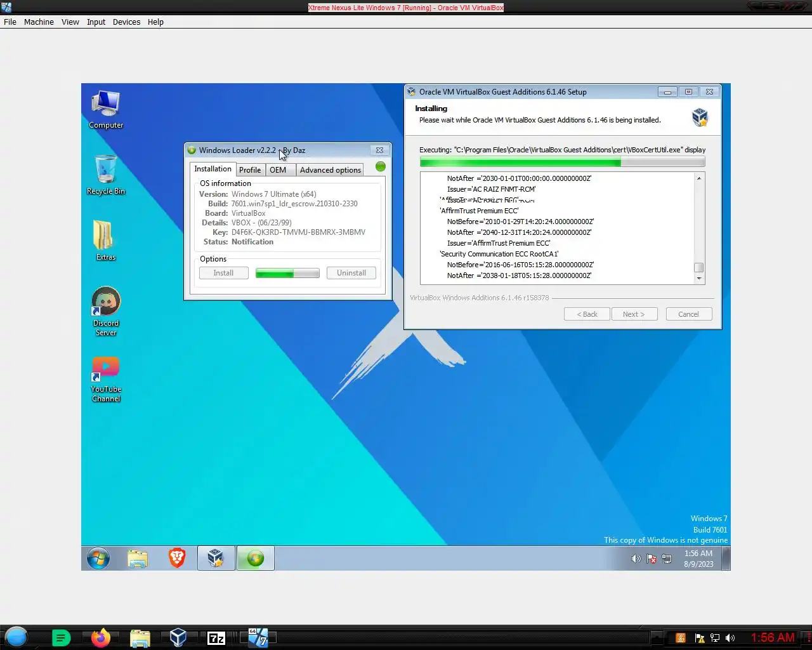The height and width of the screenshot is (650, 812).
Task: Open the YouTube Channel shortcut
Action: [106, 379]
